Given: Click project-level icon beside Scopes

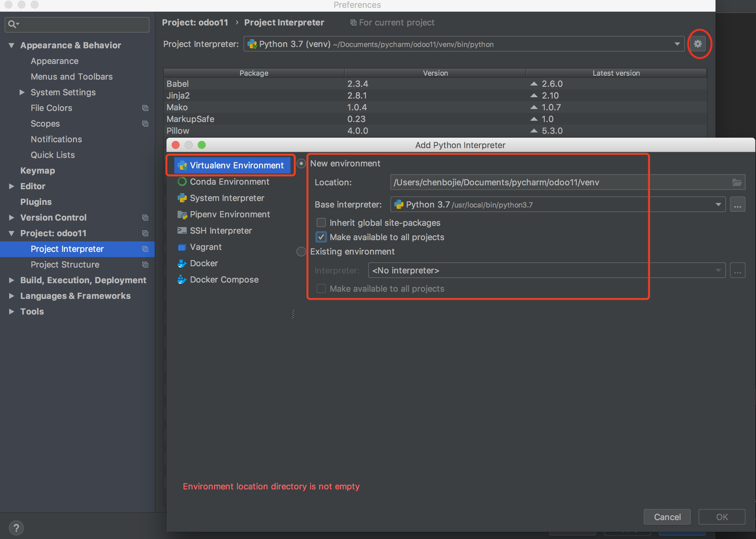Looking at the screenshot, I should click(x=145, y=123).
